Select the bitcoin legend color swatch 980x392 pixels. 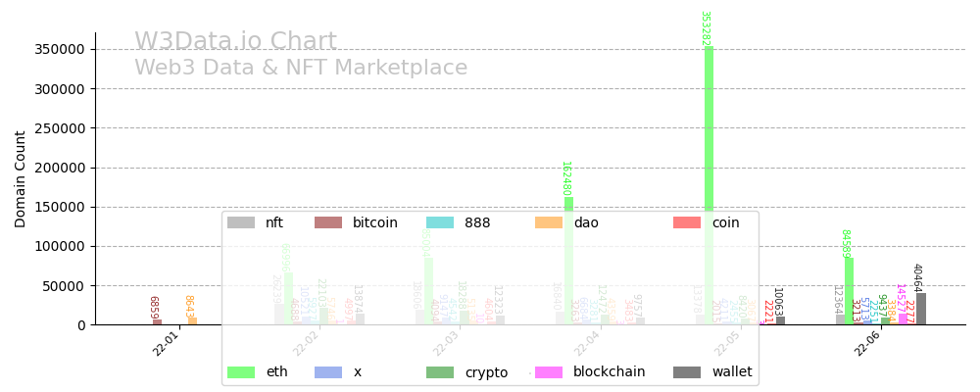pyautogui.click(x=327, y=222)
